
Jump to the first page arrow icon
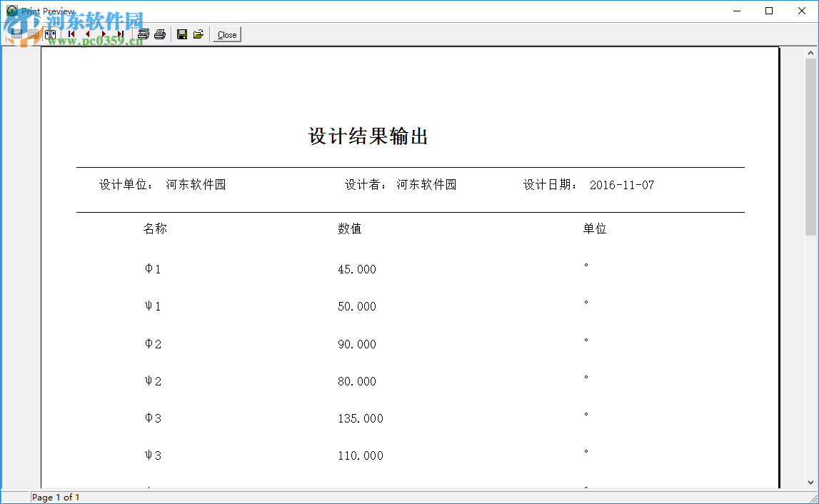[71, 34]
